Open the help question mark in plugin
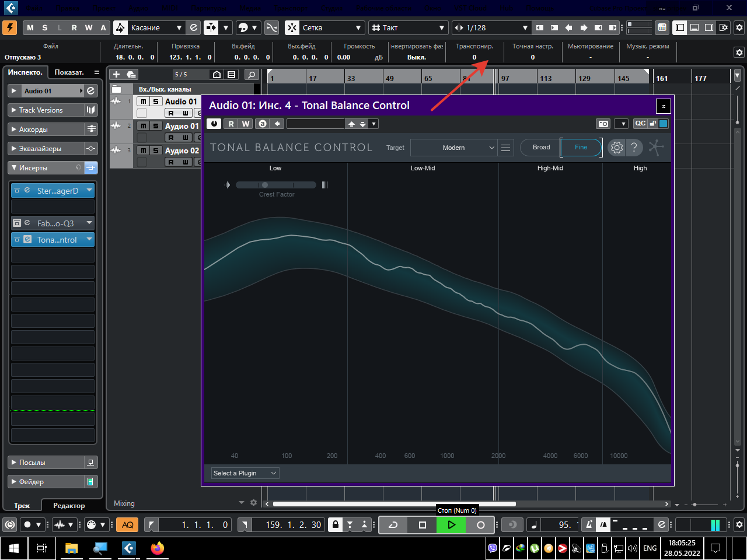 pyautogui.click(x=634, y=148)
